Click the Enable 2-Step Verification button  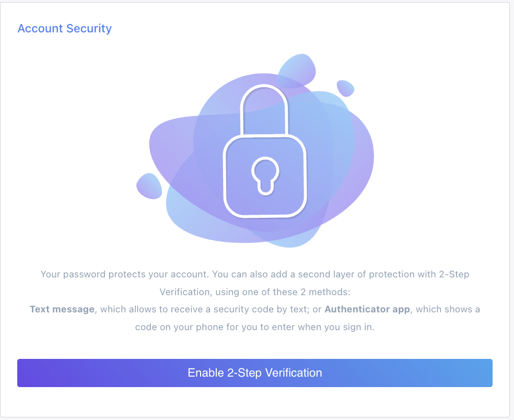point(255,373)
